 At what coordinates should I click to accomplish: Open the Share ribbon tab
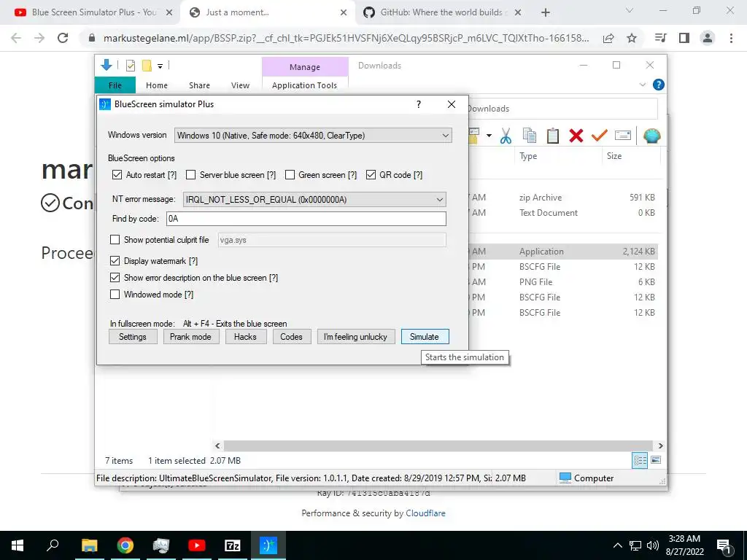(x=199, y=85)
